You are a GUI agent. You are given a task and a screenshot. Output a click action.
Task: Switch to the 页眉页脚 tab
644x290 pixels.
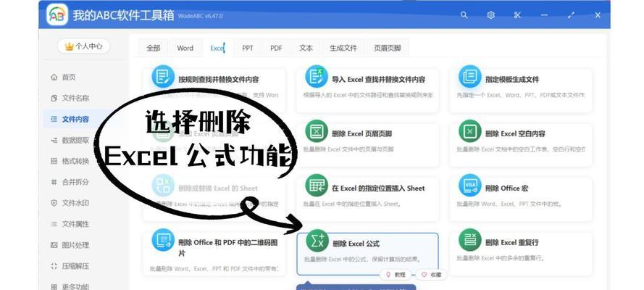(388, 48)
